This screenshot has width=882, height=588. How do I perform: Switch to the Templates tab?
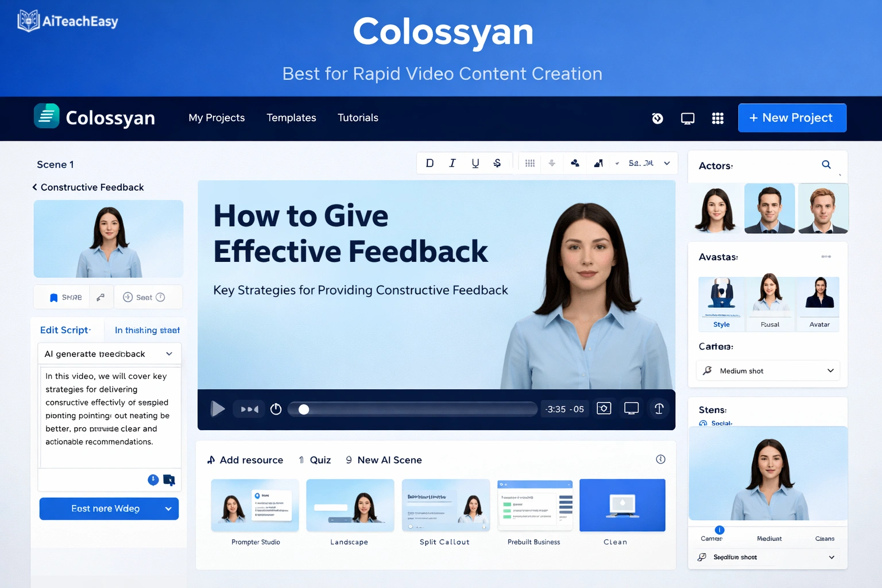coord(291,118)
